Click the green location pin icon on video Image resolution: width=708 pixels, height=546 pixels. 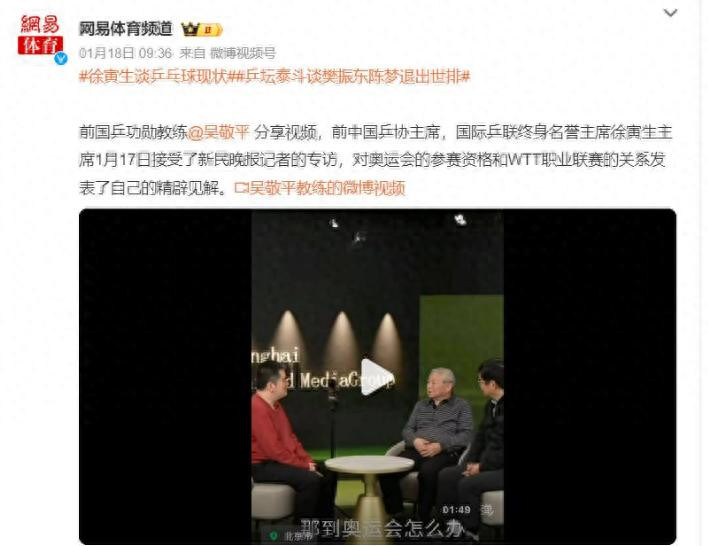(x=273, y=536)
